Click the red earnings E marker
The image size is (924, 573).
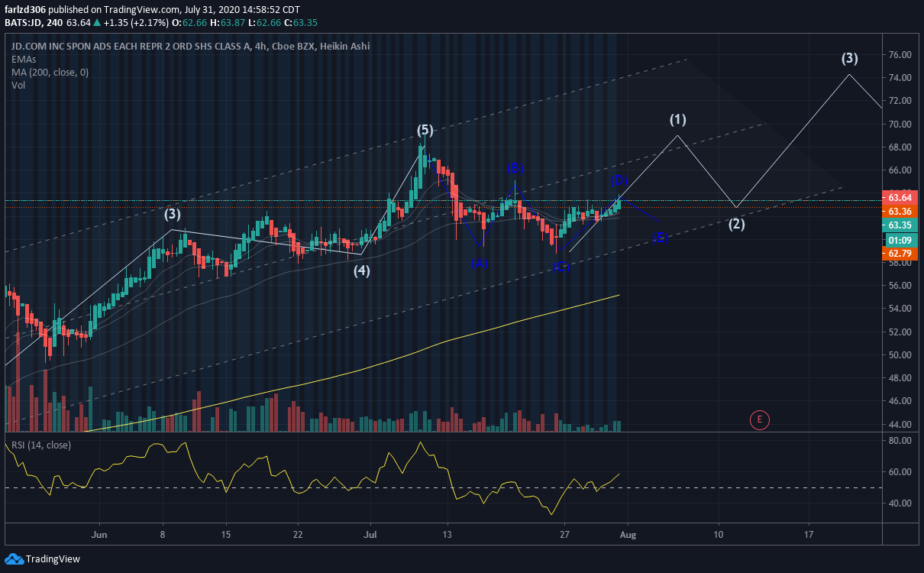click(x=758, y=419)
